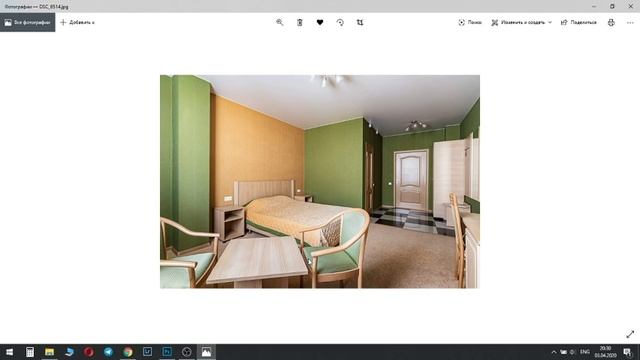Open the 'Добавить в' menu
Image resolution: width=640 pixels, height=360 pixels.
(x=78, y=22)
